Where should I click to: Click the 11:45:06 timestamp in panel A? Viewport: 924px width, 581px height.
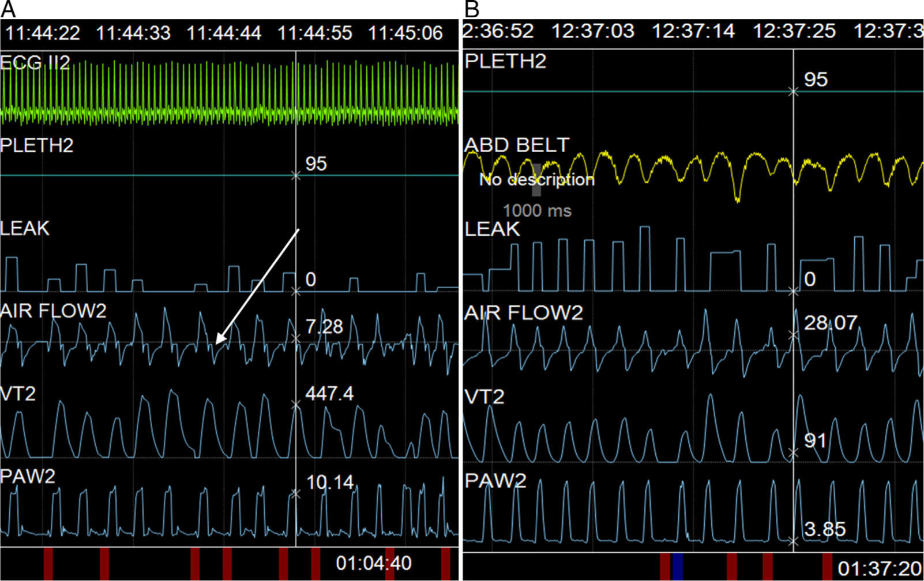point(405,33)
